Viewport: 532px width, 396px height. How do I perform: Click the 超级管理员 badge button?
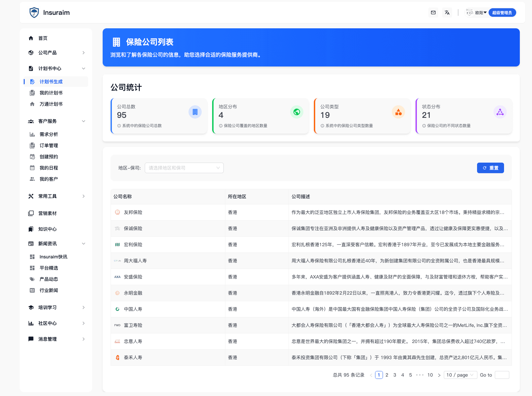[502, 12]
